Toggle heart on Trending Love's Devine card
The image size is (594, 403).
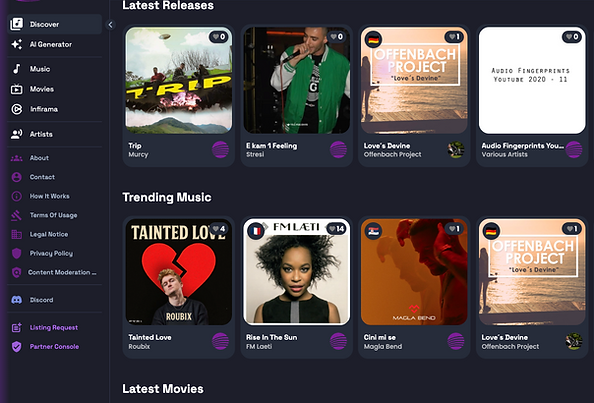[572, 228]
